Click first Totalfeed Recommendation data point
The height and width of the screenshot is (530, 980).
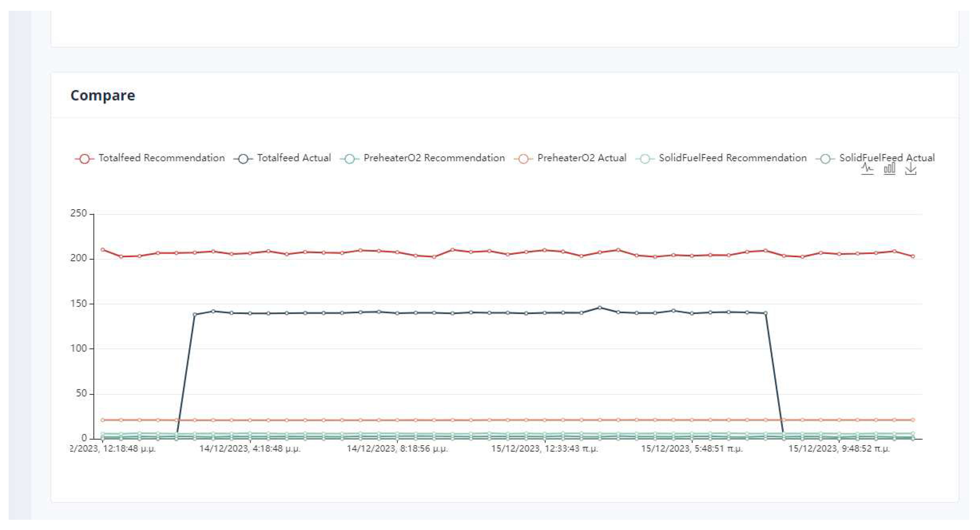click(x=103, y=250)
